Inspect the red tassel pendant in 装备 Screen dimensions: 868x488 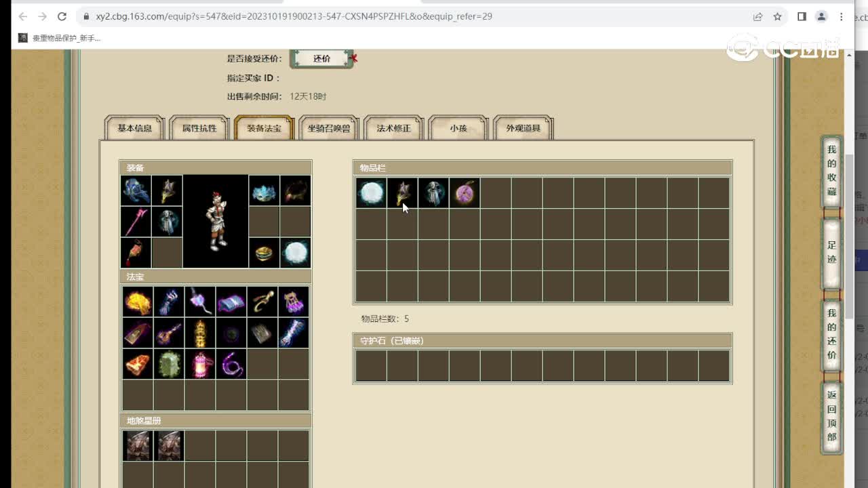136,253
